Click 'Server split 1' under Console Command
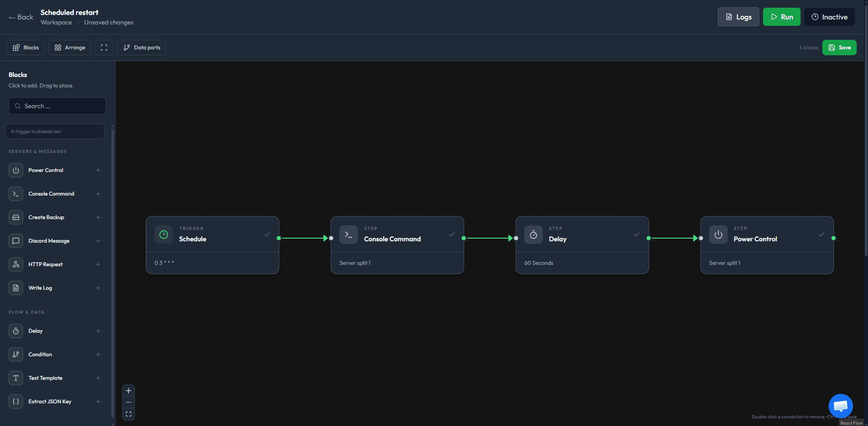The image size is (868, 426). pyautogui.click(x=355, y=263)
